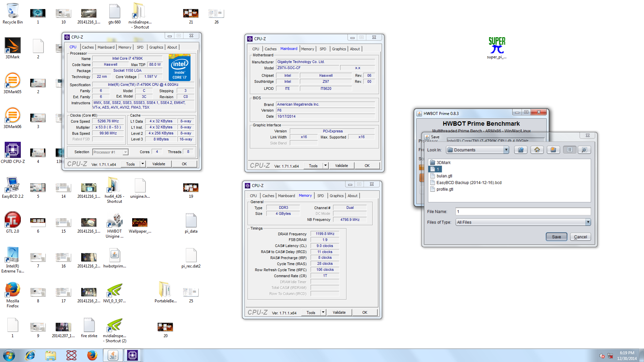Click the Home folder icon in Save dialog
This screenshot has height=362, width=644.
click(537, 150)
